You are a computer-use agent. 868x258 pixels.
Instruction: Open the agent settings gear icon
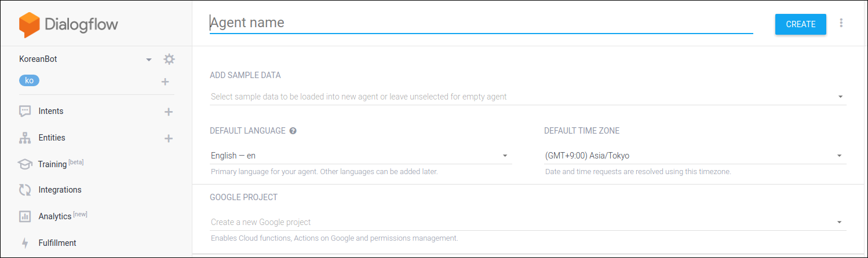[169, 59]
